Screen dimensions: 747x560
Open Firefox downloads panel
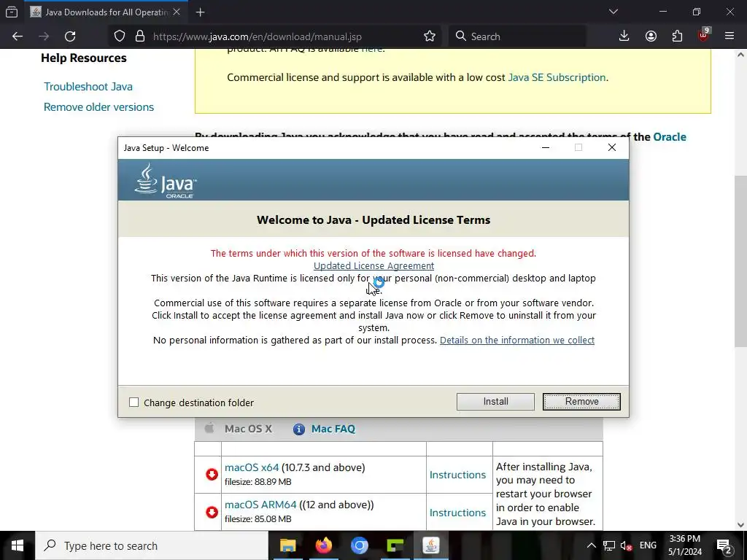(x=624, y=36)
